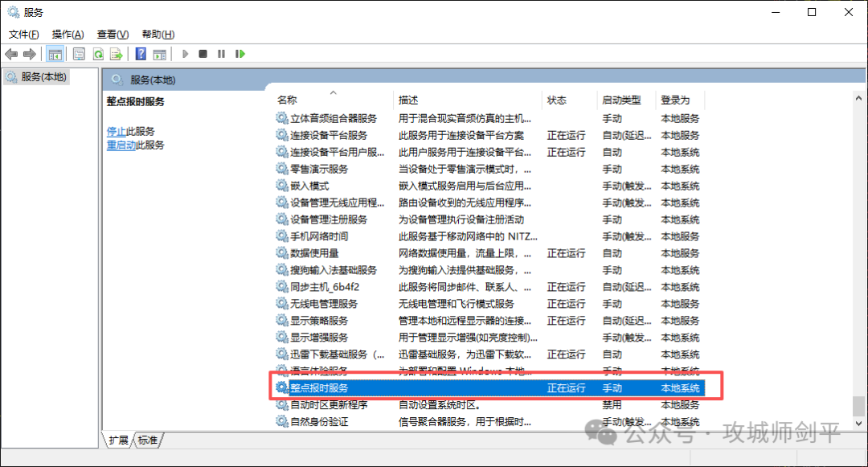Open the 查看(V) menu
Viewport: 868px width, 467px height.
(x=113, y=35)
